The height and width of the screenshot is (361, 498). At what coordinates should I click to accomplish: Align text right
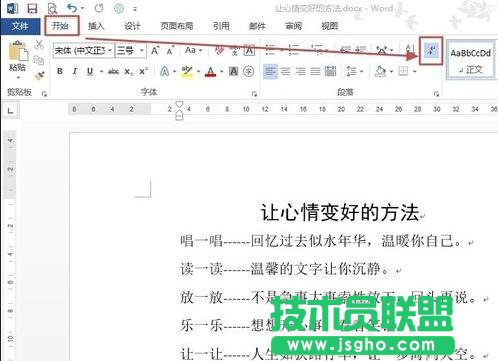coord(300,71)
